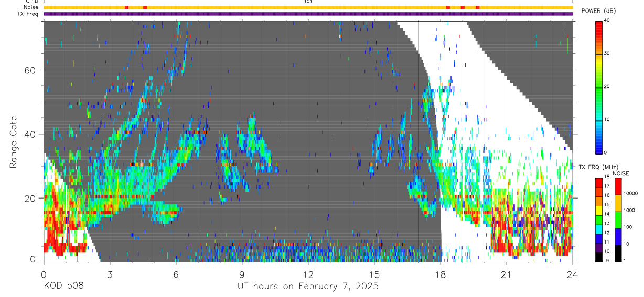Click the 16 label on TX FRQ scale
Image resolution: width=644 pixels, height=297 pixels.
coord(606,195)
